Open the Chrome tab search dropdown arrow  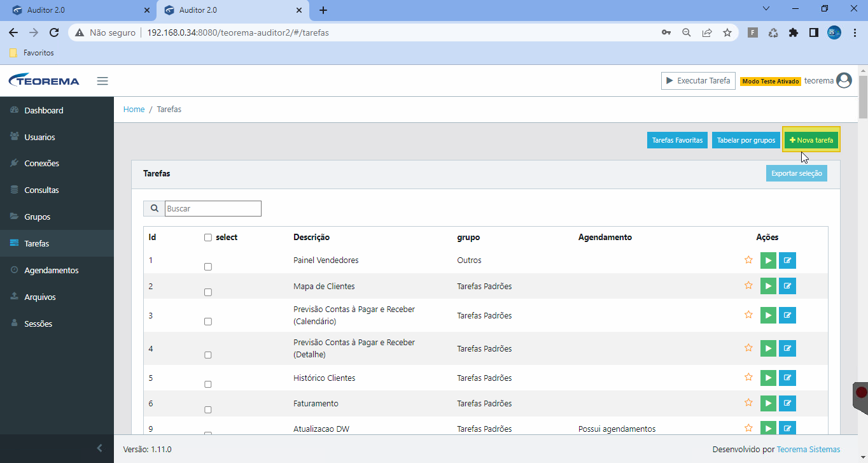click(766, 9)
